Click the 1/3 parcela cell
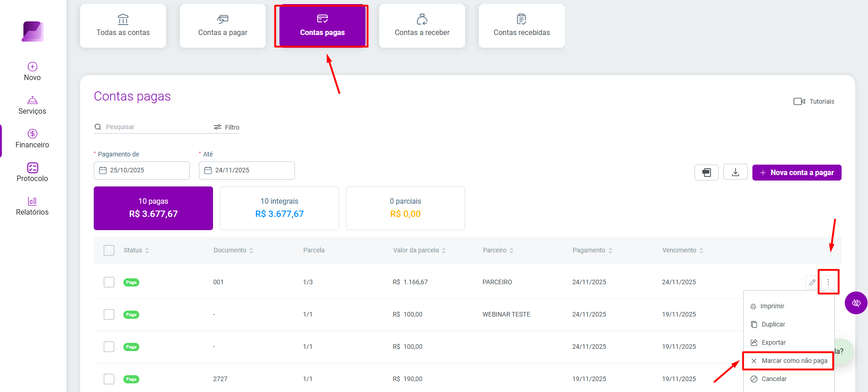The image size is (868, 392). point(308,282)
